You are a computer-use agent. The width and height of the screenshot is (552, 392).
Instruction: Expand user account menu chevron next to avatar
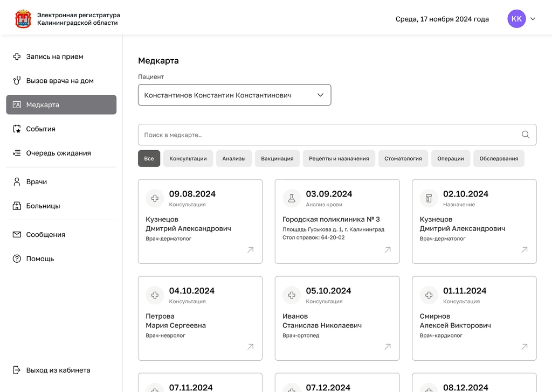(x=533, y=19)
